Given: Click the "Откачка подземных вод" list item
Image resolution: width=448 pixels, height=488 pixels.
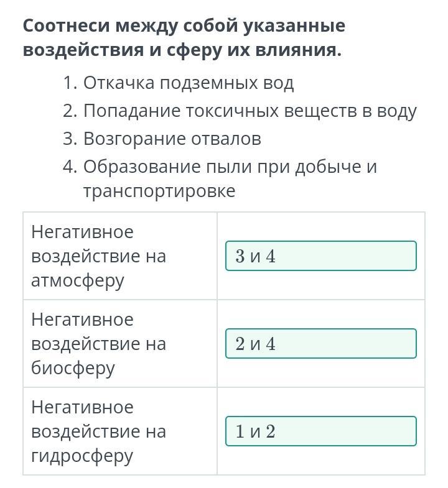Looking at the screenshot, I should (x=188, y=83).
